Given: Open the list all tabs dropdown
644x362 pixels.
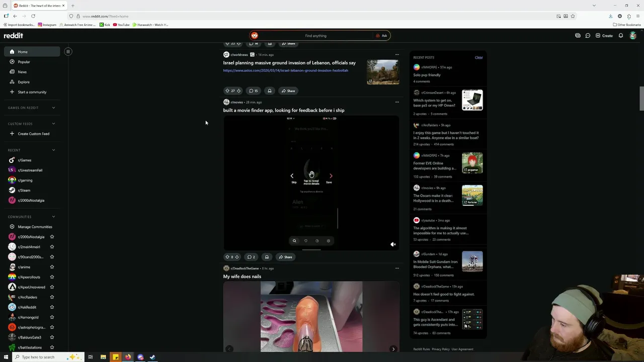Looking at the screenshot, I should (594, 6).
